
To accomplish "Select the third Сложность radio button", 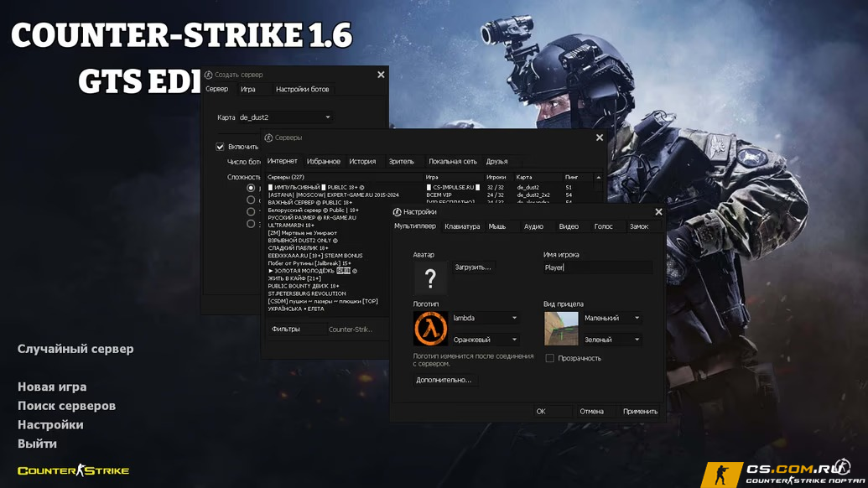I will pyautogui.click(x=251, y=211).
